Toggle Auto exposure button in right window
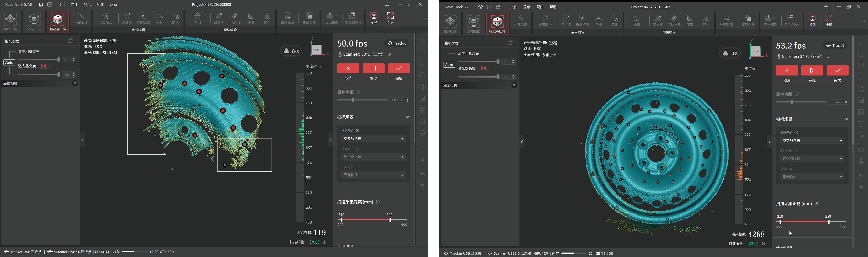This screenshot has height=257, width=868. [x=449, y=64]
